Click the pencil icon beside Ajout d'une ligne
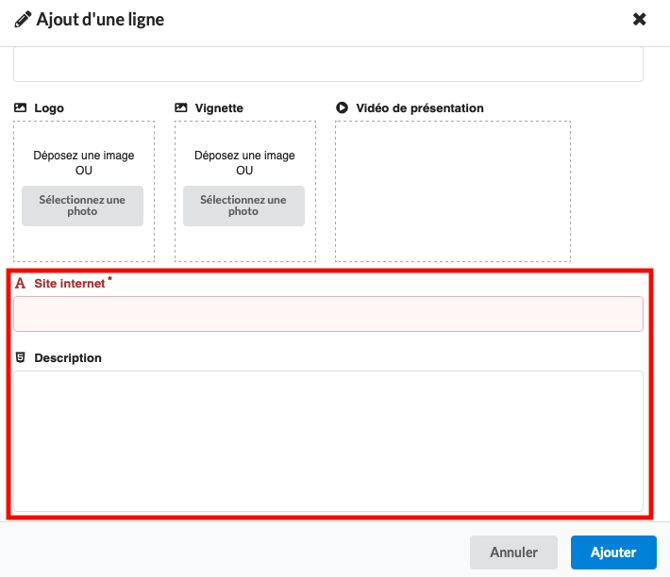670x577 pixels. pyautogui.click(x=22, y=19)
